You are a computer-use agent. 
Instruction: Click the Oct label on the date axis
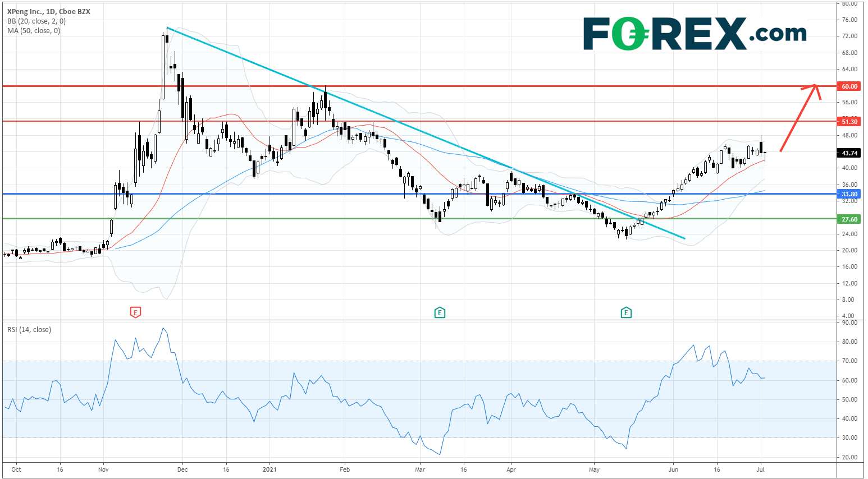click(16, 469)
